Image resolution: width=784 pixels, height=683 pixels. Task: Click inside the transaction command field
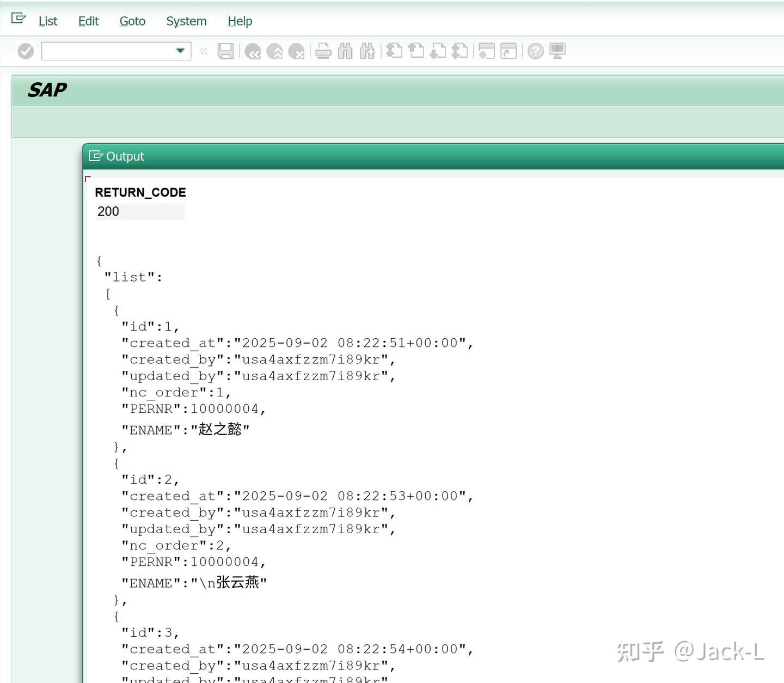(109, 51)
